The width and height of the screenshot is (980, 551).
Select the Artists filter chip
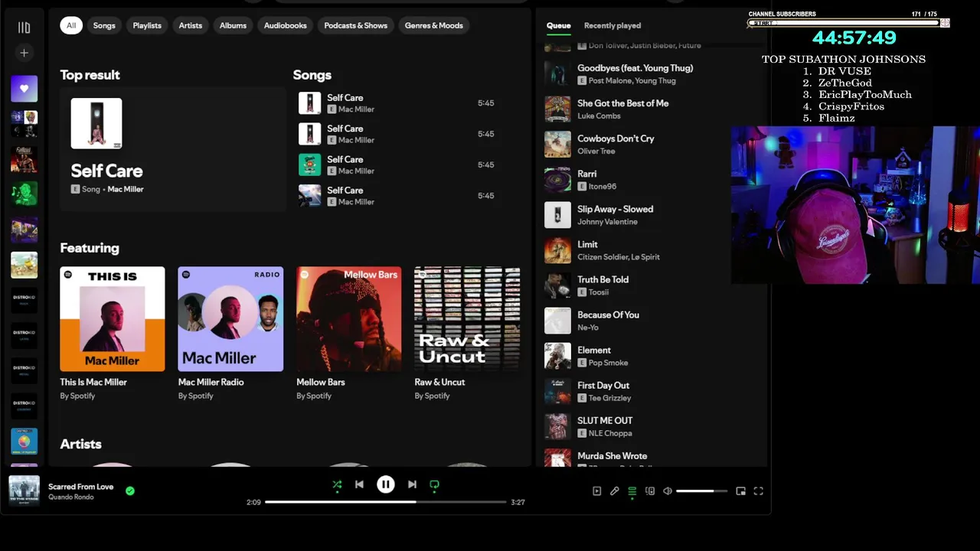tap(191, 25)
